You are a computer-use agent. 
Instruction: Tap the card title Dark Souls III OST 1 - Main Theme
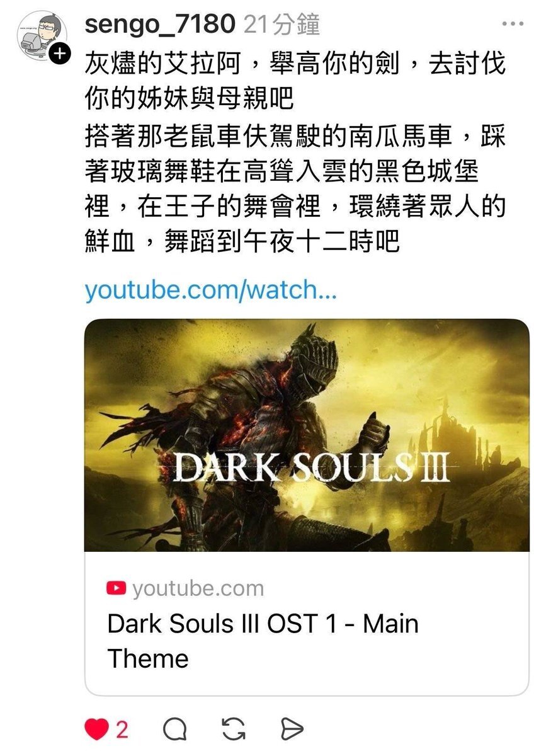tap(263, 641)
